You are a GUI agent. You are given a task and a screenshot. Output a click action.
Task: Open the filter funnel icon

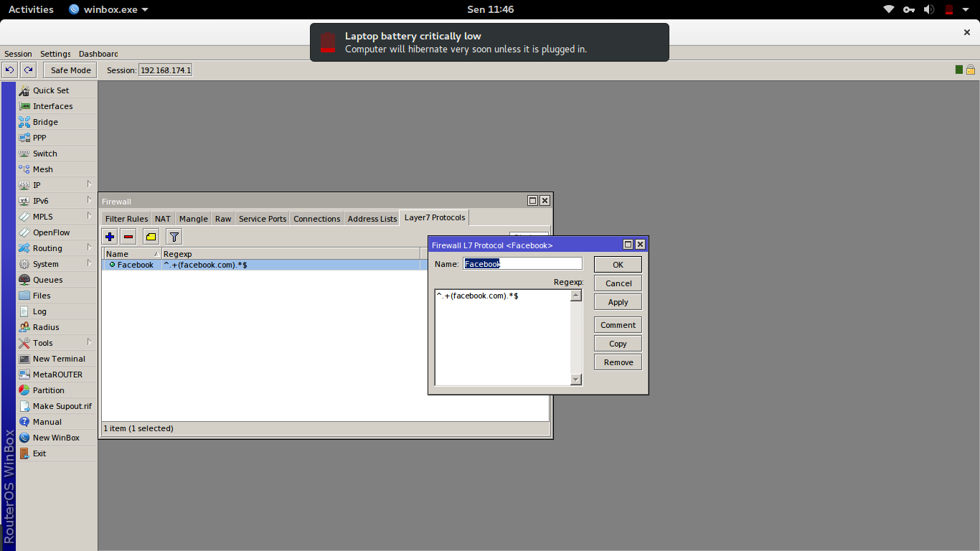tap(174, 237)
